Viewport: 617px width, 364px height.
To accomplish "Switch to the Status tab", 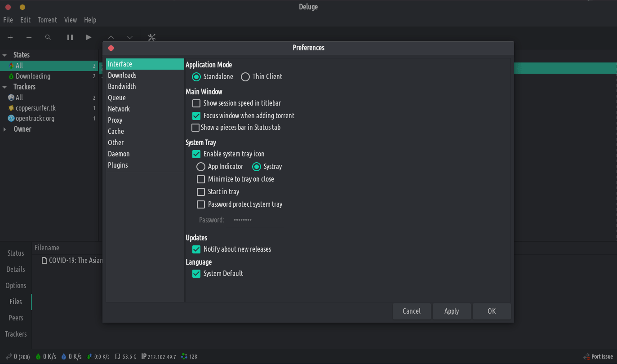I will pyautogui.click(x=16, y=253).
